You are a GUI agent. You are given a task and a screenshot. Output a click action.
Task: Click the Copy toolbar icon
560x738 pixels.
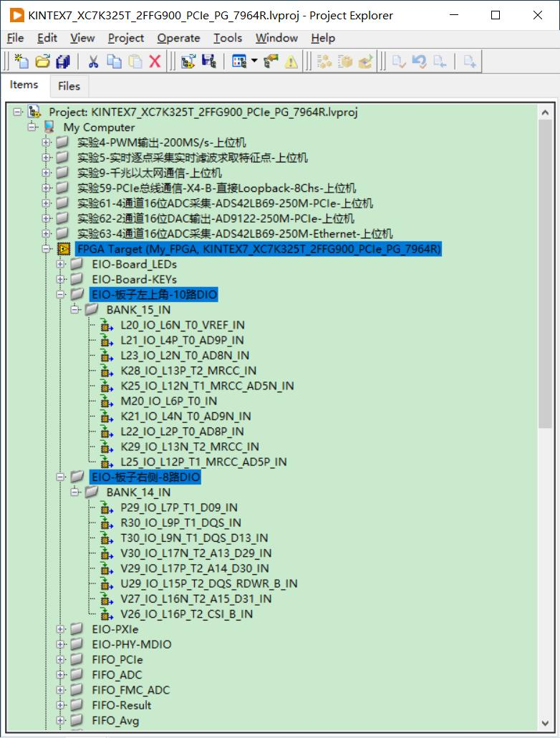(x=114, y=61)
